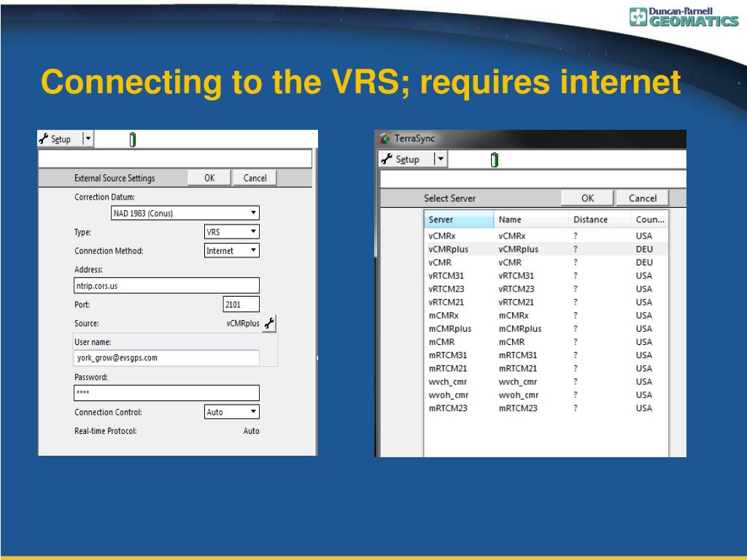The width and height of the screenshot is (747, 560).
Task: Open Correction Datum NAD 1983 dropdown
Action: (x=185, y=213)
